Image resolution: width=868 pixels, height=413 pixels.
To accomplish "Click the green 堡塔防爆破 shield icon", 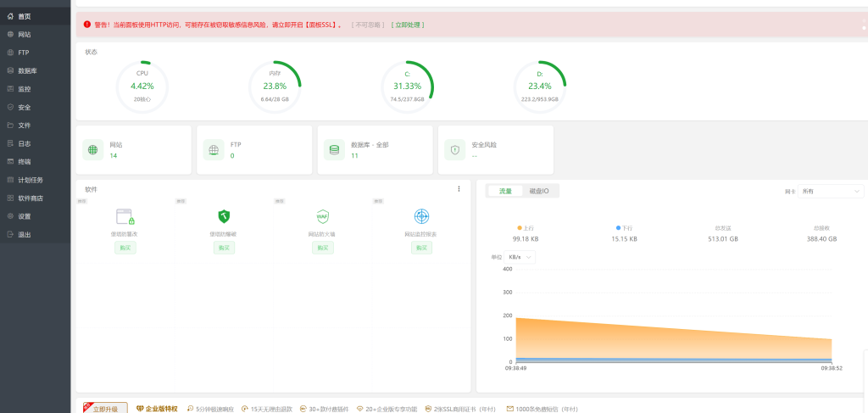I will click(x=224, y=216).
